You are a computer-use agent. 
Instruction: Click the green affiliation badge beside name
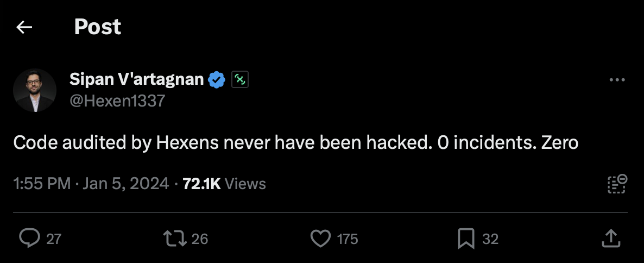[x=240, y=80]
